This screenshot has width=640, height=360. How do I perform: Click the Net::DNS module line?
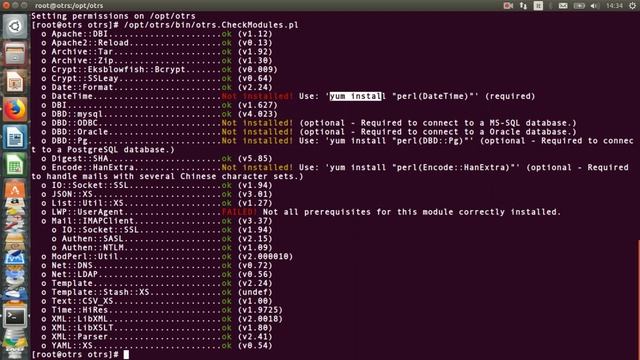(x=157, y=265)
